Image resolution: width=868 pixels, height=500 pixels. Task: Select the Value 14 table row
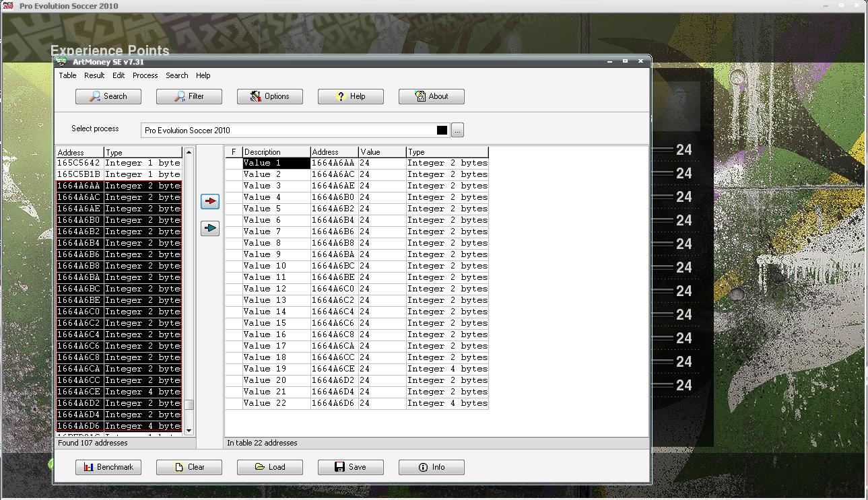(357, 312)
